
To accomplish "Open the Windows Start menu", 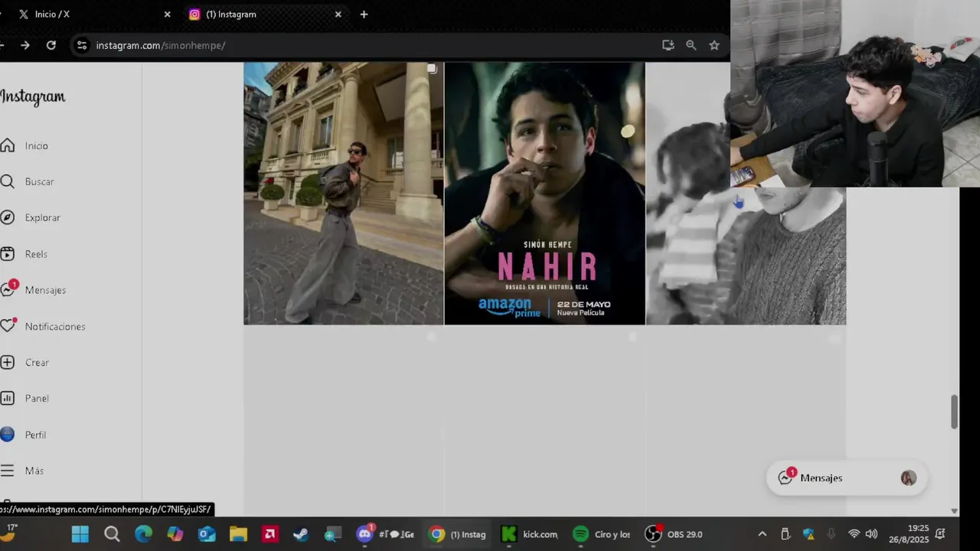I will coord(80,534).
